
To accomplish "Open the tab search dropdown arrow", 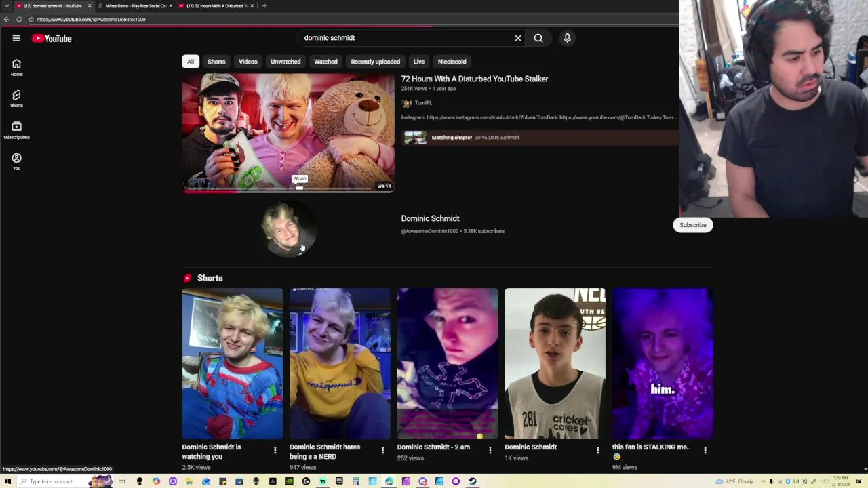I will click(x=7, y=6).
